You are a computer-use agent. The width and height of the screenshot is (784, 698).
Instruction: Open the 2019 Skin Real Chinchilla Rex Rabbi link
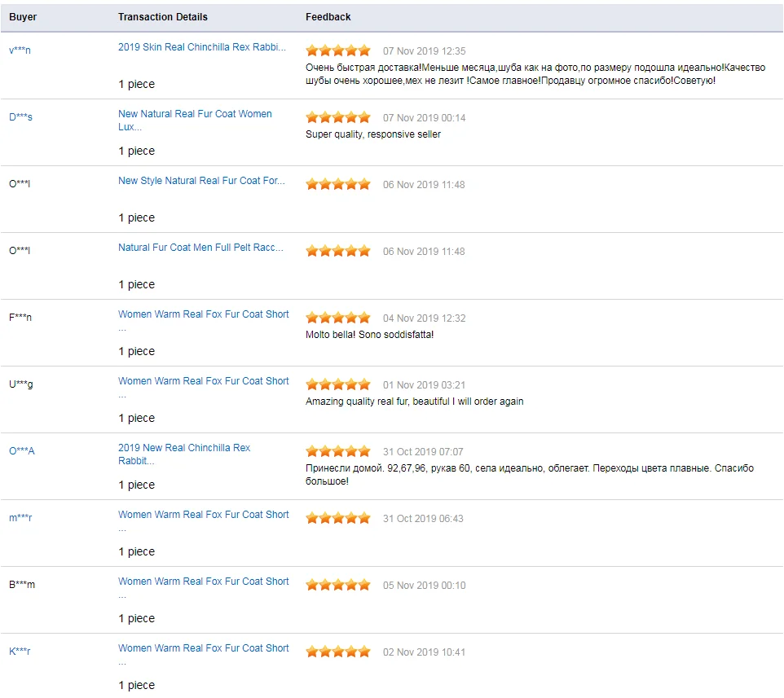[x=201, y=47]
